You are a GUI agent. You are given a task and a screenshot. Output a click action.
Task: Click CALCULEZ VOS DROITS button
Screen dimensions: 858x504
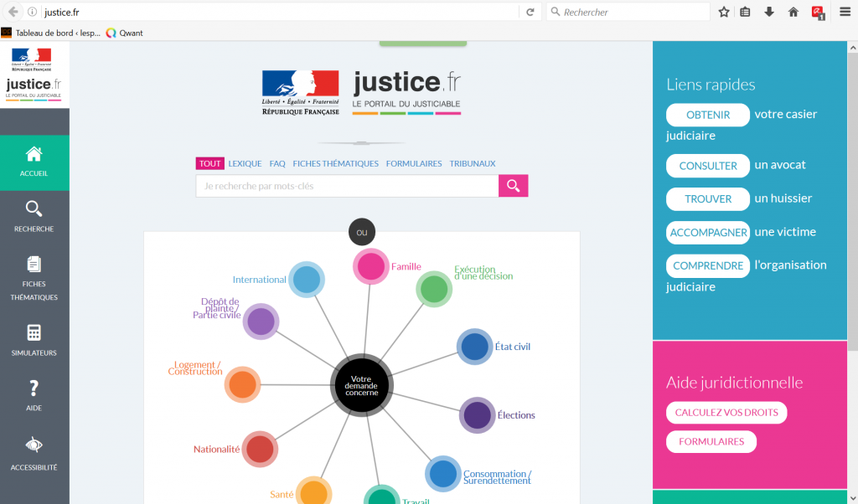[726, 412]
